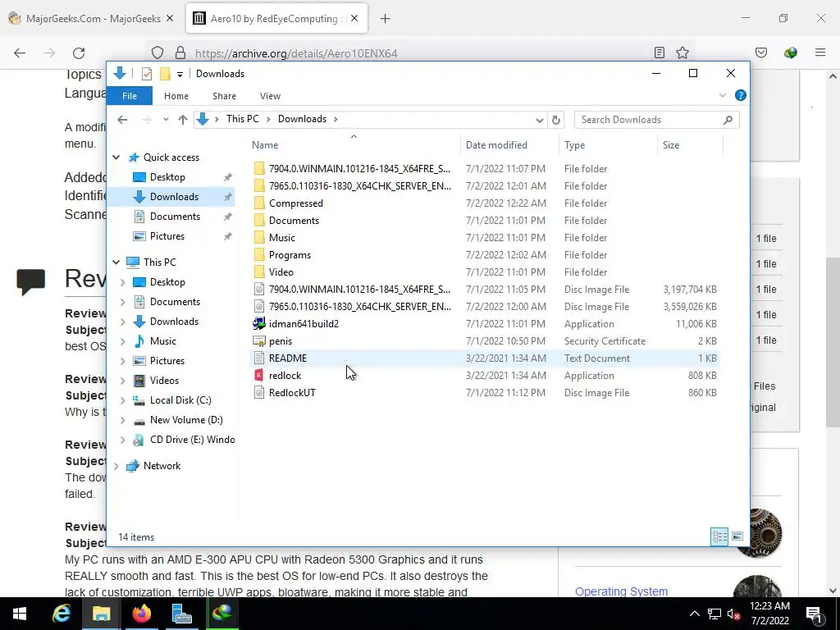Select the security certificate file icon
The height and width of the screenshot is (630, 840).
click(x=259, y=341)
